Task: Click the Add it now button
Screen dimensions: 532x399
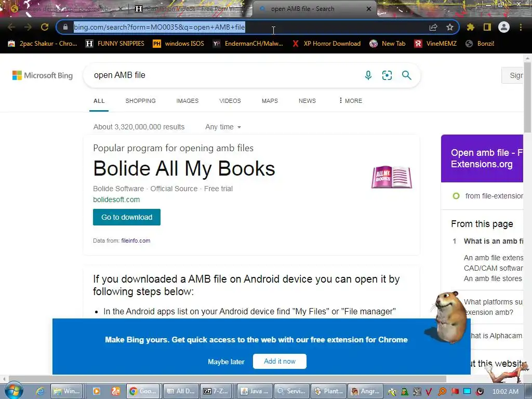Action: pos(280,362)
